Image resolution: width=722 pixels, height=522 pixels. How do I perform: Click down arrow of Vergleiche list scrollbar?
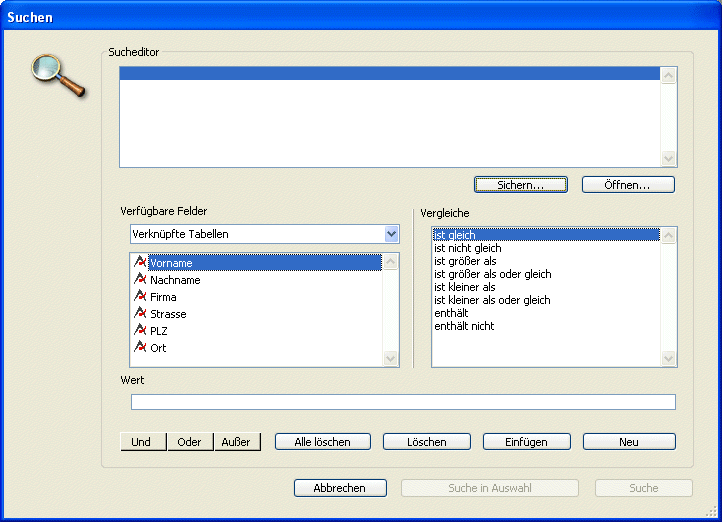(669, 359)
